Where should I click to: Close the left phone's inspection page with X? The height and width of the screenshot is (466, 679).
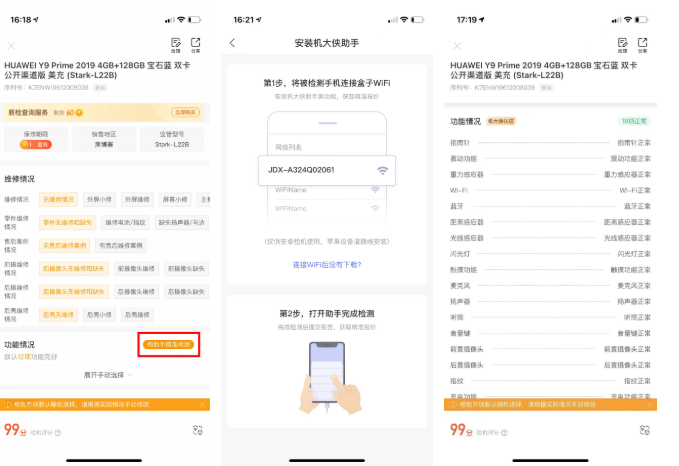pos(11,45)
